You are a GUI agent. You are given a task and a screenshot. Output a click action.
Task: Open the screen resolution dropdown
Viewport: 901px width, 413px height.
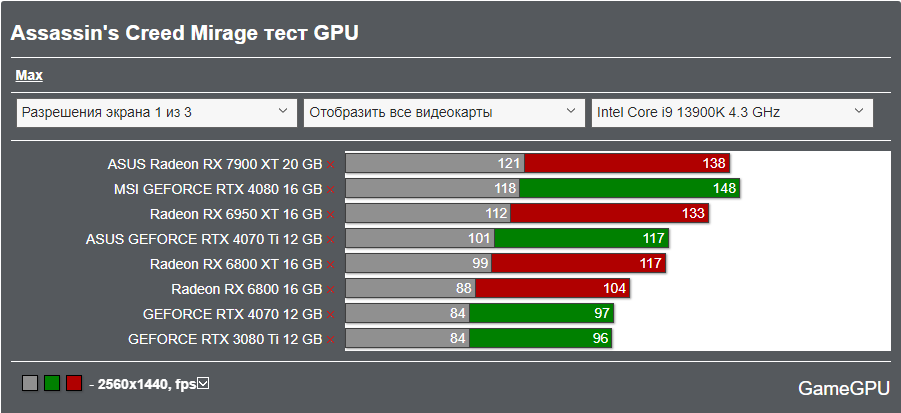point(157,112)
